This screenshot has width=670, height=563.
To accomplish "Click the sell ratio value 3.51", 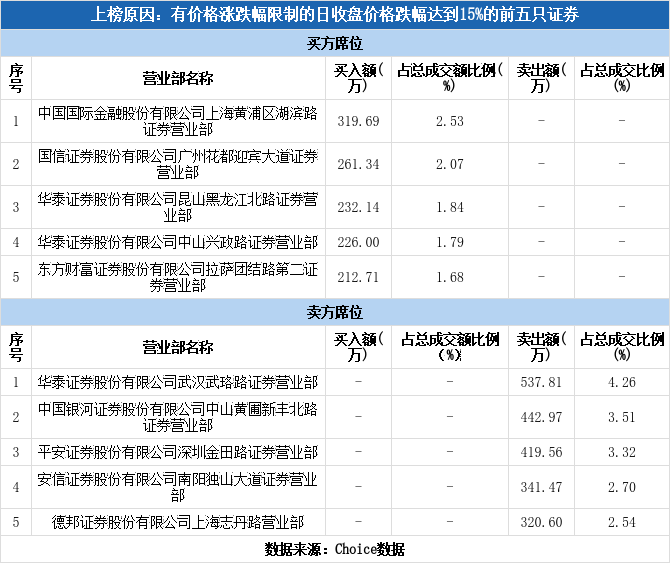I will 622,417.
